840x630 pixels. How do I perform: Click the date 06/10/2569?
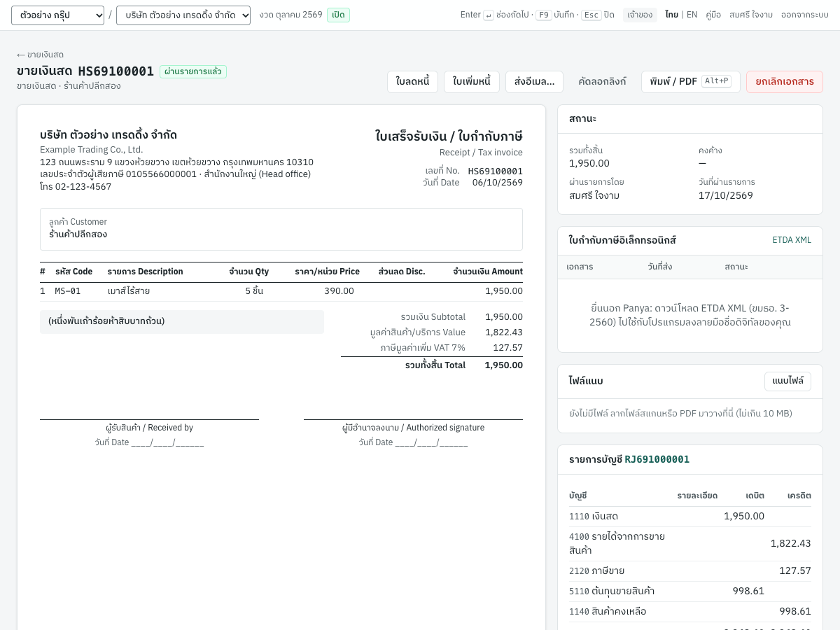[x=497, y=182]
